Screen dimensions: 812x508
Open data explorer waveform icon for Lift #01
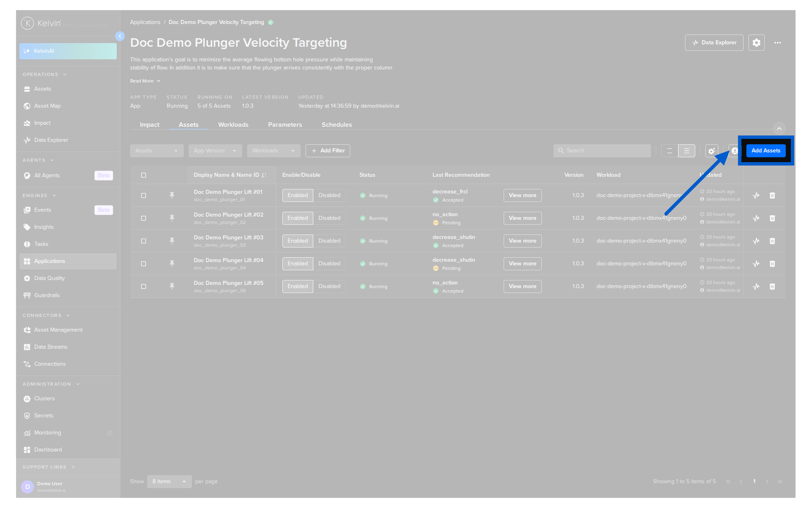point(756,196)
